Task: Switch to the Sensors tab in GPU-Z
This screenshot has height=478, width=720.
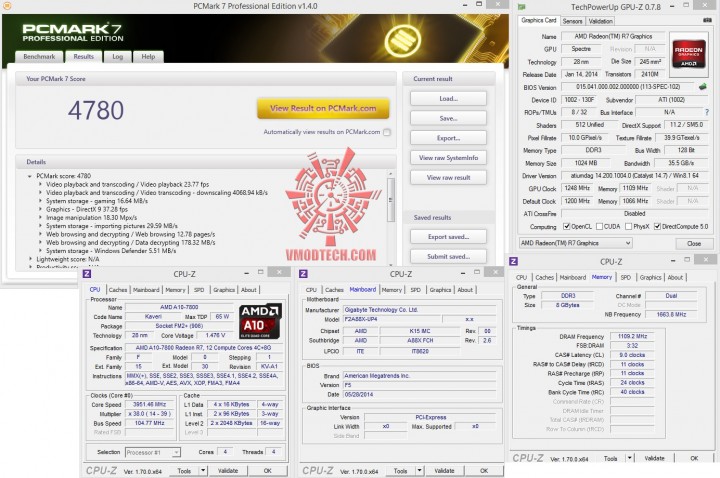Action: (572, 21)
